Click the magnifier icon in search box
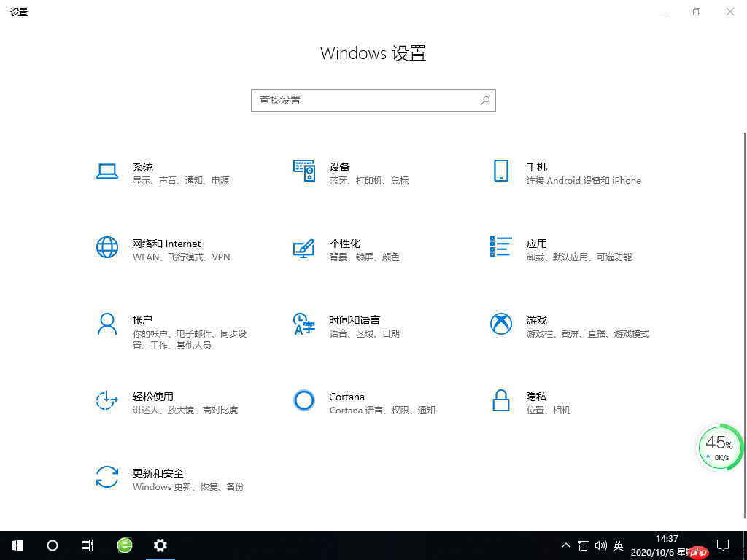The image size is (747, 560). tap(485, 101)
